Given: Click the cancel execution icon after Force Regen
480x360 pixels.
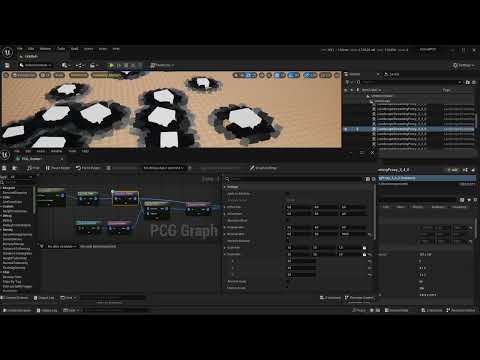Looking at the screenshot, I should coord(109,168).
